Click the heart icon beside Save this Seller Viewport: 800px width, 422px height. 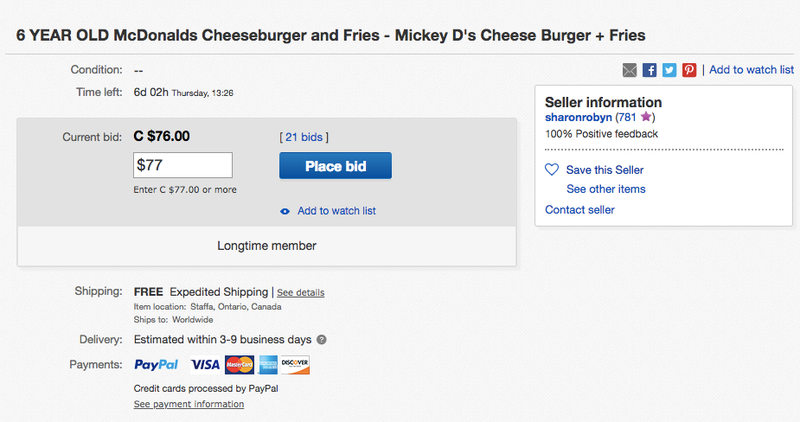click(552, 169)
